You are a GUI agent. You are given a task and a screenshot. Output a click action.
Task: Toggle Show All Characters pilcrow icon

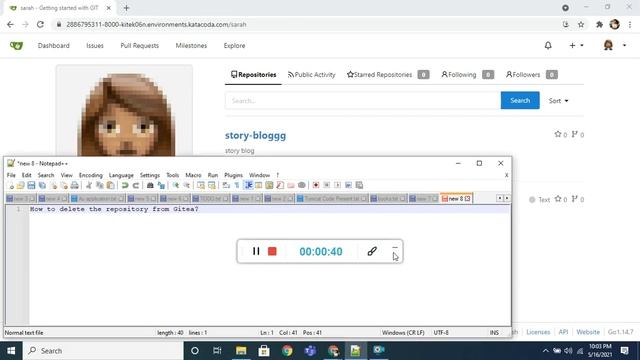pyautogui.click(x=237, y=185)
